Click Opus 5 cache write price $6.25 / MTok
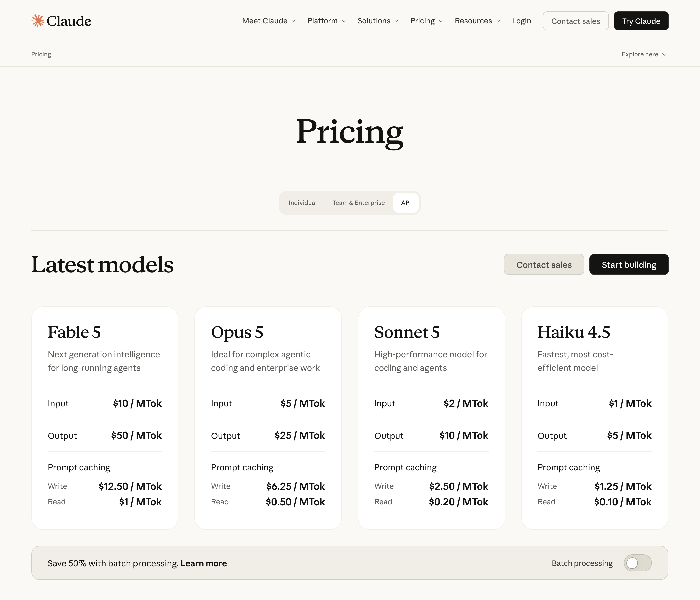Viewport: 700px width, 600px height. [295, 486]
